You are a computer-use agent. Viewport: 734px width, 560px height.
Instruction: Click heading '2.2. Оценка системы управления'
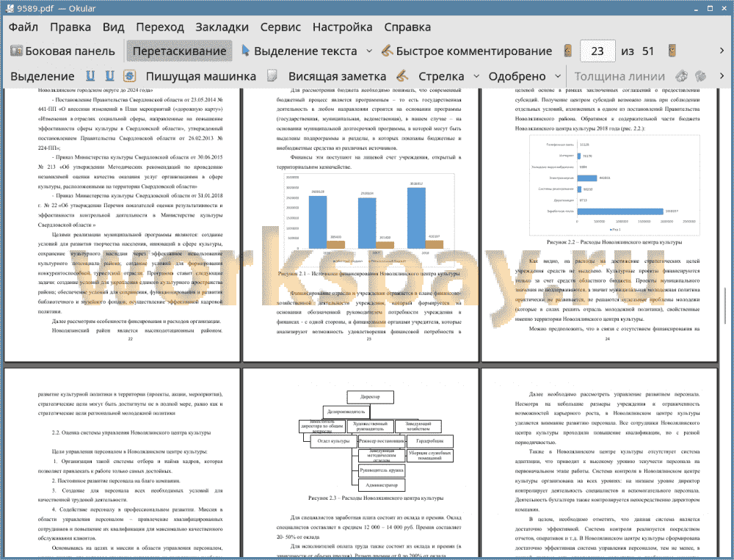click(131, 432)
